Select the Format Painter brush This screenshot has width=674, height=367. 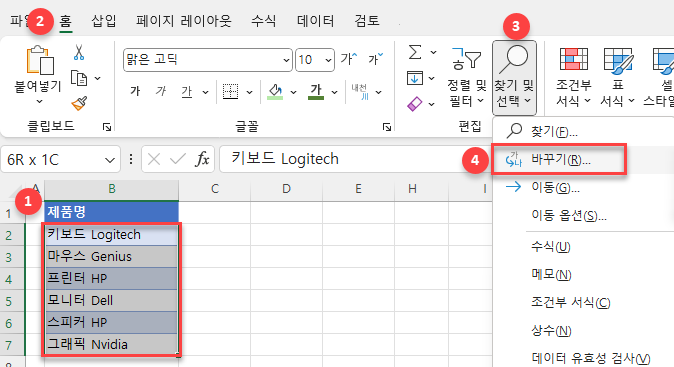coord(79,103)
